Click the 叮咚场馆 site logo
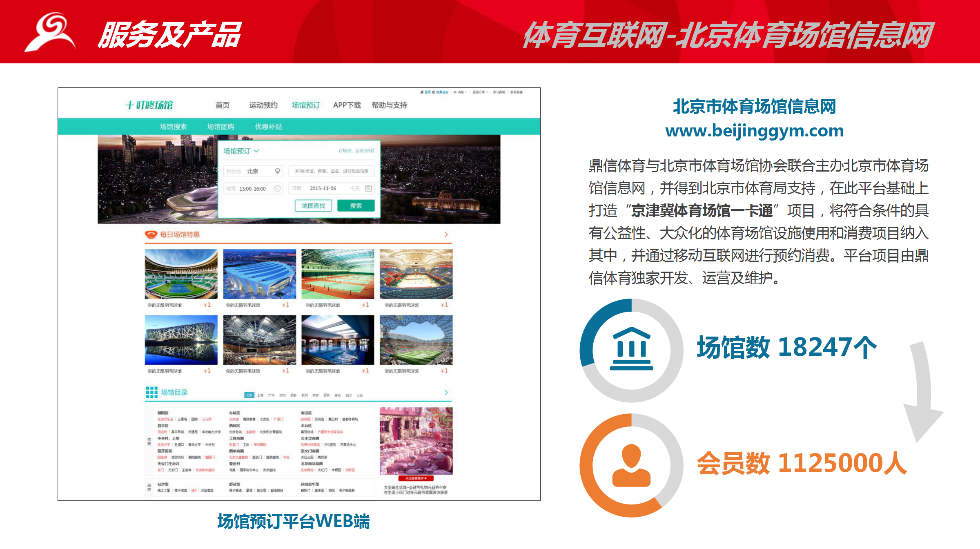Image resolution: width=980 pixels, height=549 pixels. coord(149,105)
